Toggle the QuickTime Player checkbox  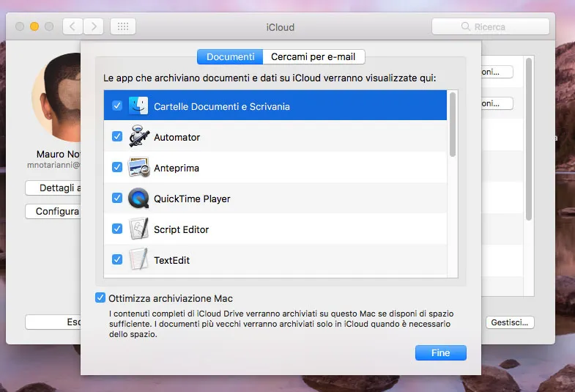117,198
